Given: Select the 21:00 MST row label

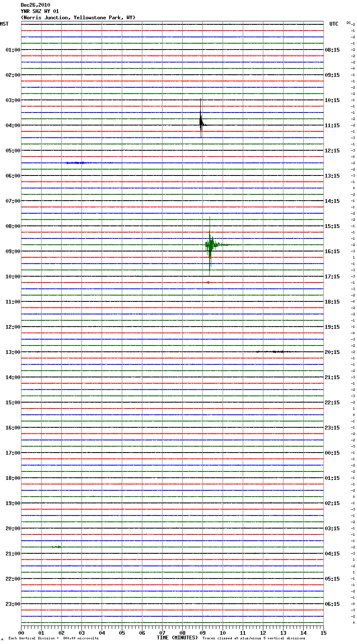Looking at the screenshot, I should [13, 554].
